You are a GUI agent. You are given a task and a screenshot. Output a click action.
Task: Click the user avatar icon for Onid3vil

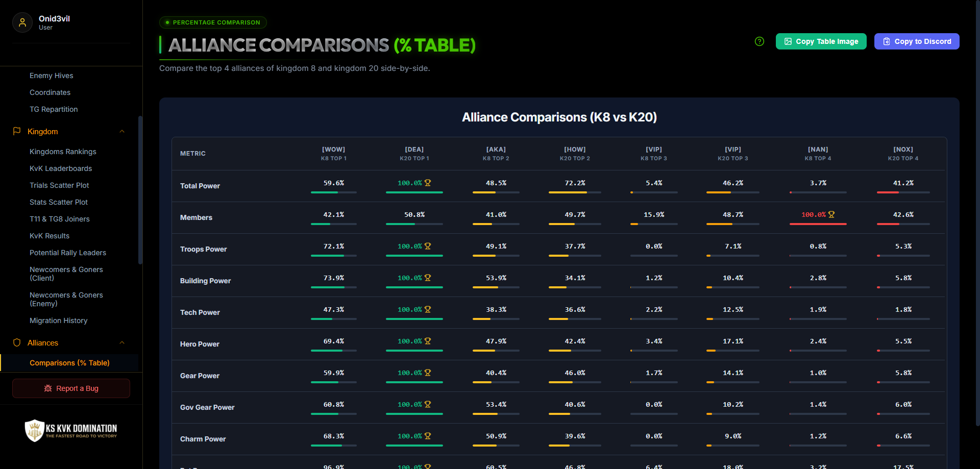(22, 22)
